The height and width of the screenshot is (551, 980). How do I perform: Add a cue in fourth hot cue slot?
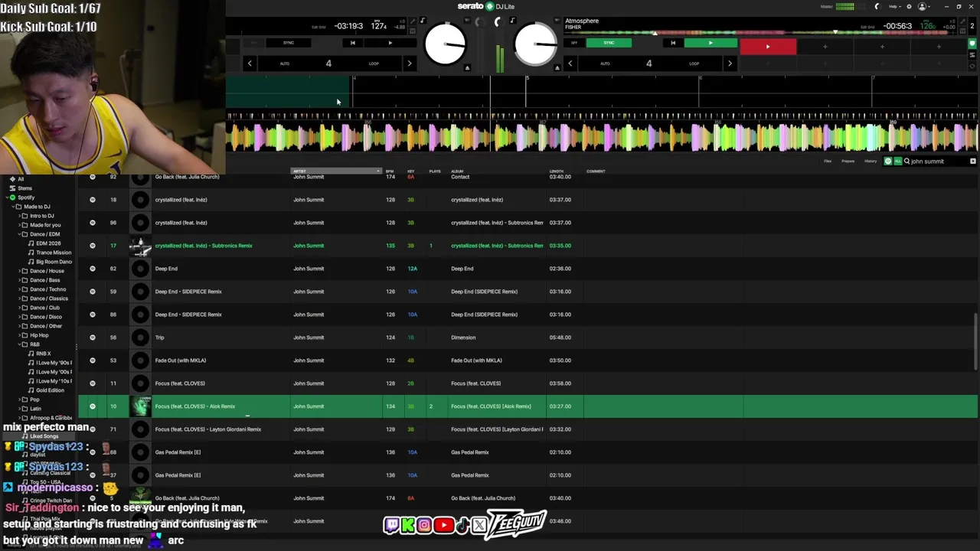coord(939,47)
